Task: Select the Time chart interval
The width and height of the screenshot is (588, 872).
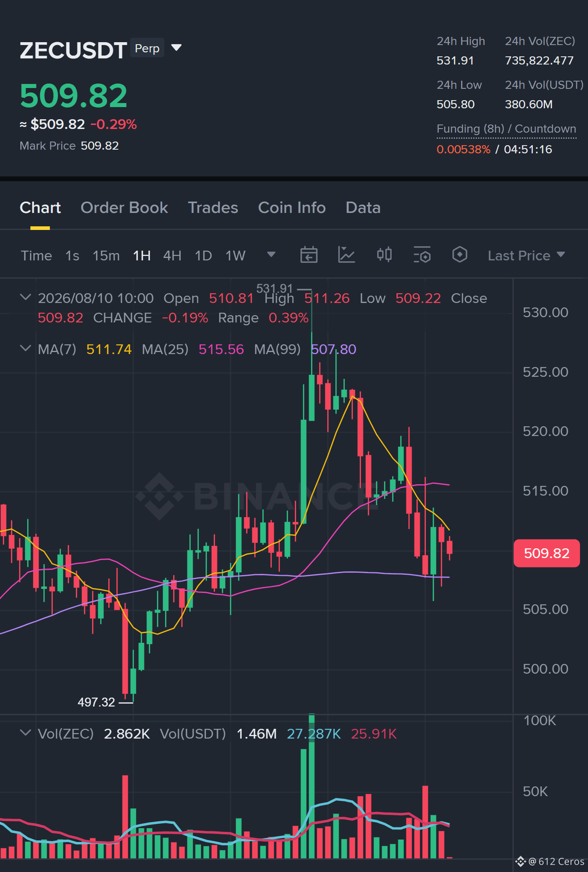Action: tap(36, 256)
